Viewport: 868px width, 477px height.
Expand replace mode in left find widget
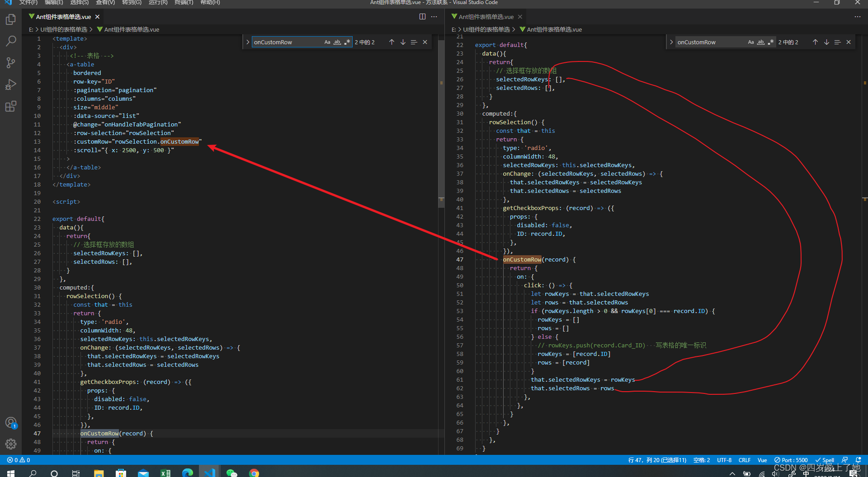tap(248, 42)
